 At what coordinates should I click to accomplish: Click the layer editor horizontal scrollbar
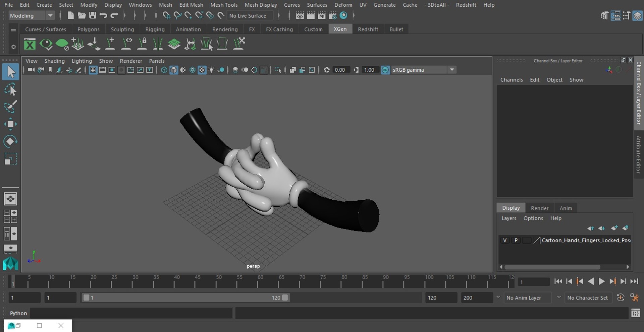click(x=552, y=267)
